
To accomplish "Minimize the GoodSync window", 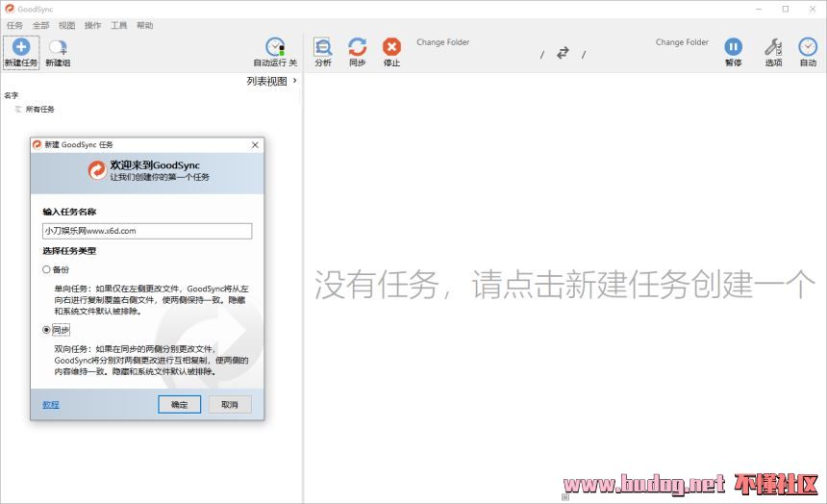I will point(759,9).
